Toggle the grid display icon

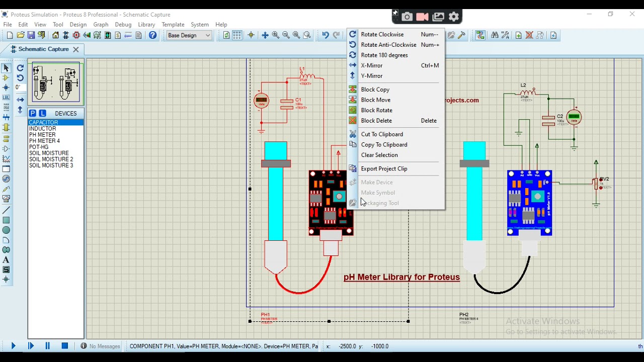[237, 35]
